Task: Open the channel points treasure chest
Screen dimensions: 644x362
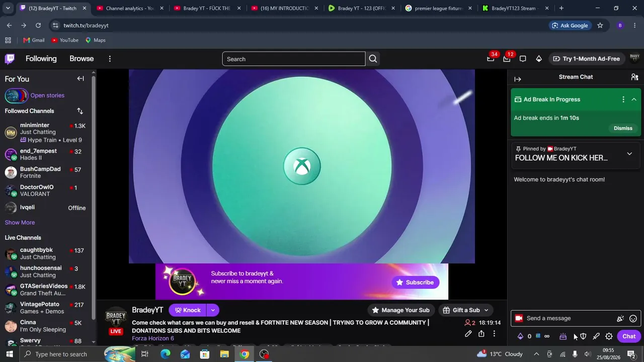Action: point(563,336)
